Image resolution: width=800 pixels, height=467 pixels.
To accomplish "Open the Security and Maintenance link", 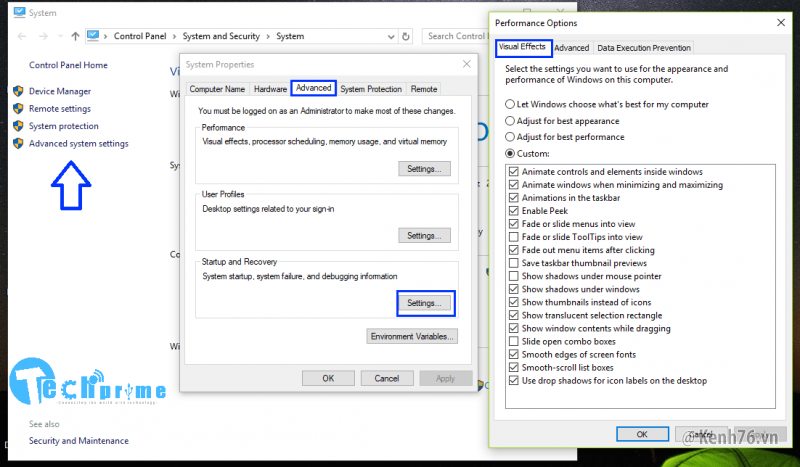I will [x=78, y=440].
